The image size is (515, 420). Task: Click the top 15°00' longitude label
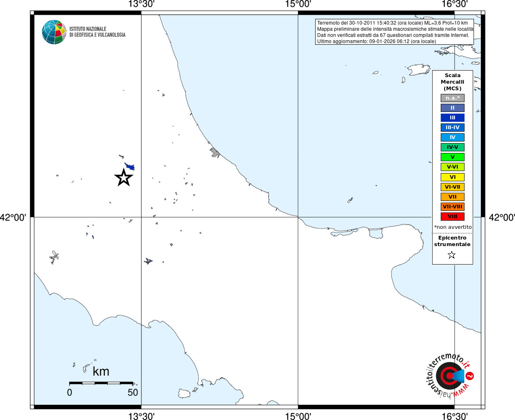pyautogui.click(x=298, y=4)
